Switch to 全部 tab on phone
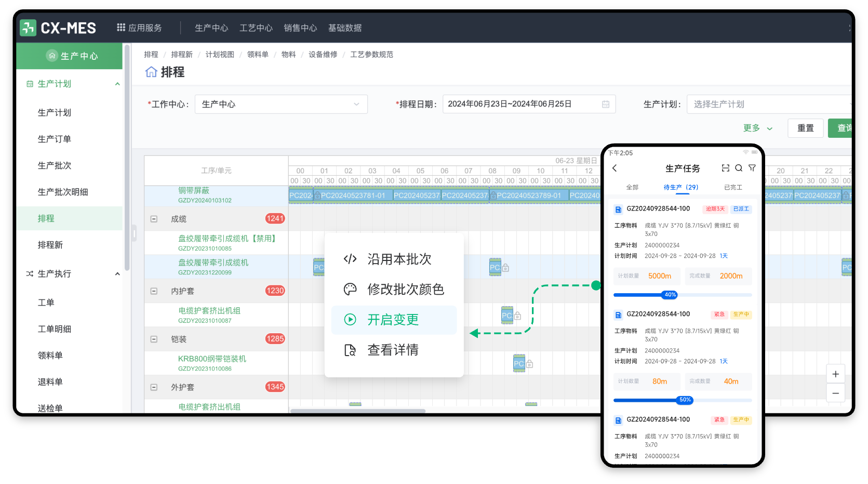Screen dimensions: 868x484 pos(632,187)
